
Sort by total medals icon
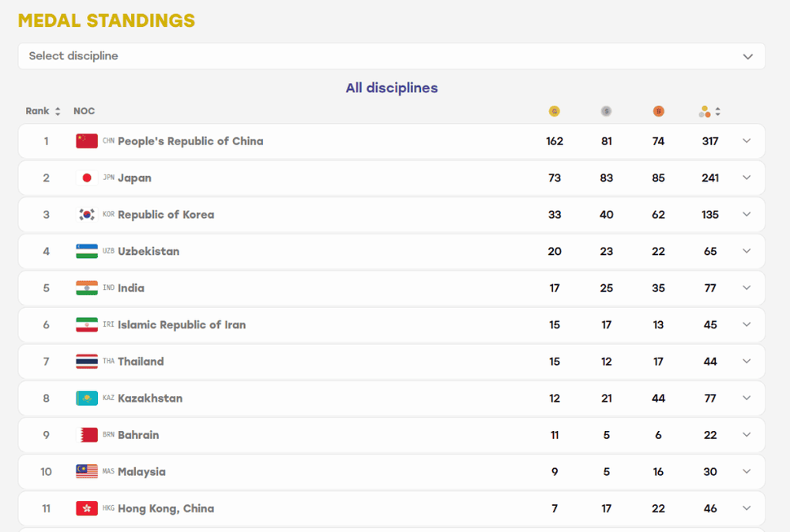tap(717, 111)
